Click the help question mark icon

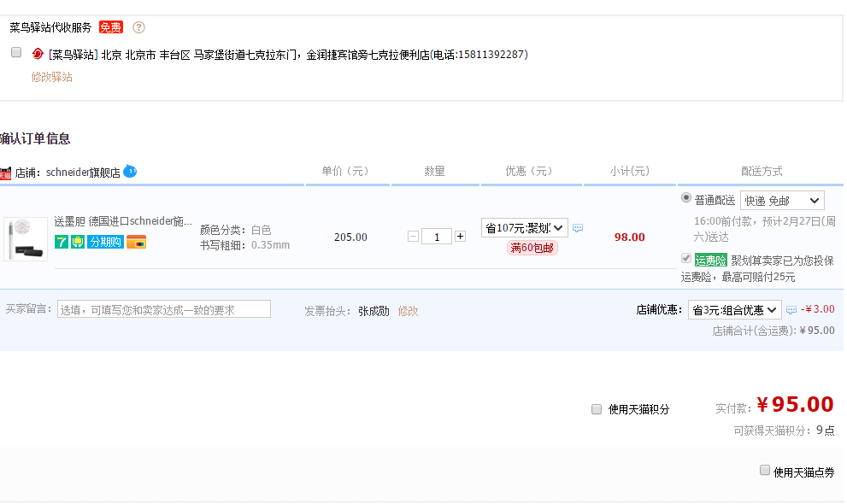[x=138, y=27]
